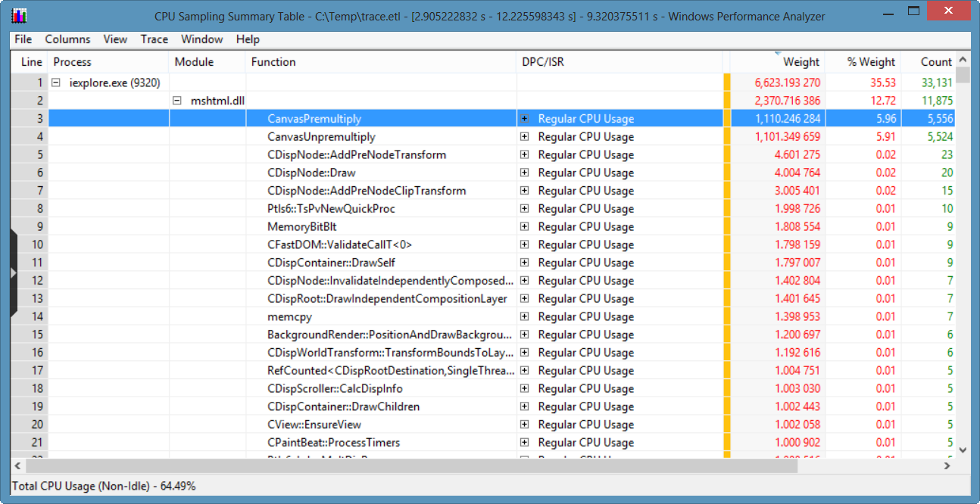Expand Regular CPU Usage for CDispNode::AddPreNodeTransform
The width and height of the screenshot is (980, 504).
[x=524, y=154]
